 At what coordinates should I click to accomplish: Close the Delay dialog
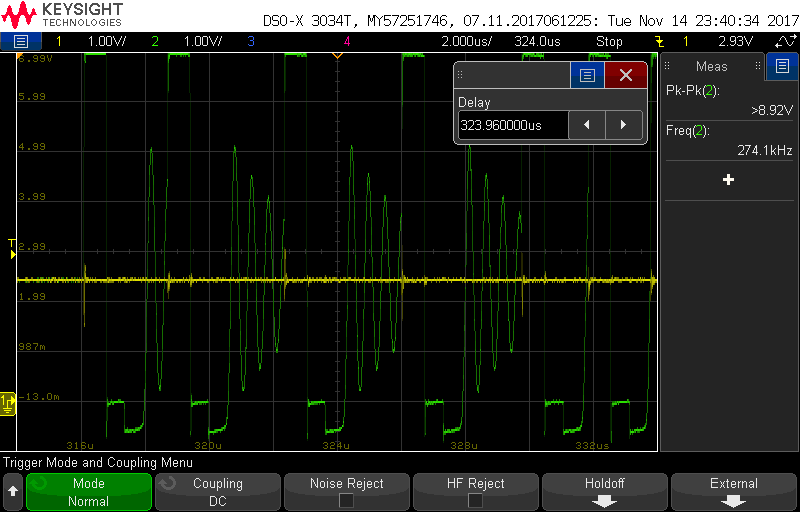[x=626, y=75]
